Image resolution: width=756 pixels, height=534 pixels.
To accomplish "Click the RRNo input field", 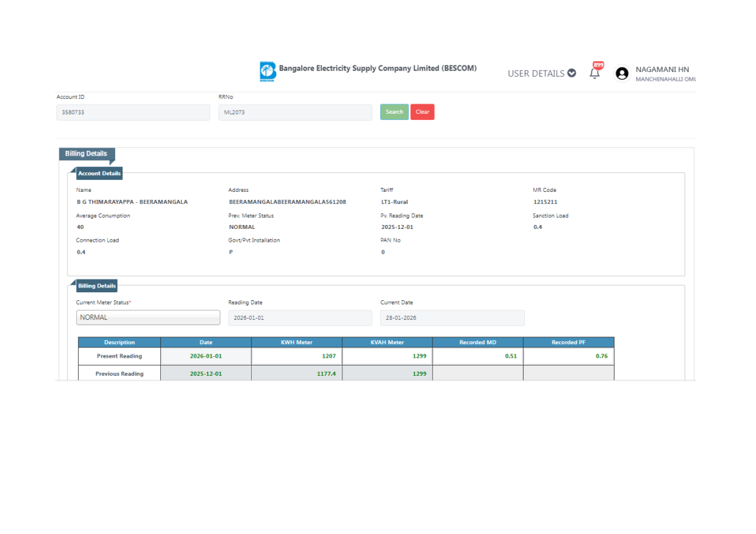I will coord(294,112).
